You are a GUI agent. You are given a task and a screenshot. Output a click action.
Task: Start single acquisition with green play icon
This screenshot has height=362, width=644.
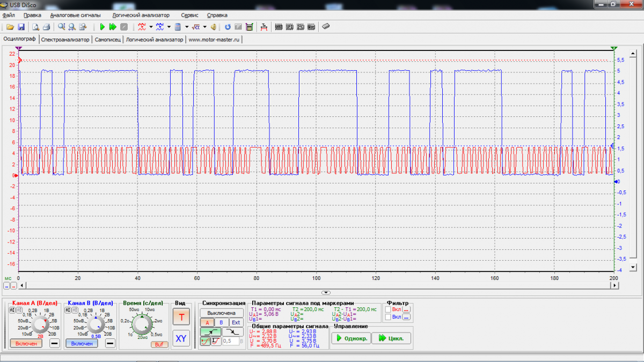pos(102,27)
